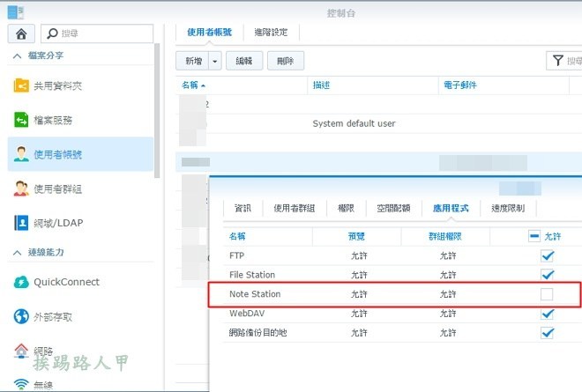Expand the 新增 dropdown arrow

point(214,61)
